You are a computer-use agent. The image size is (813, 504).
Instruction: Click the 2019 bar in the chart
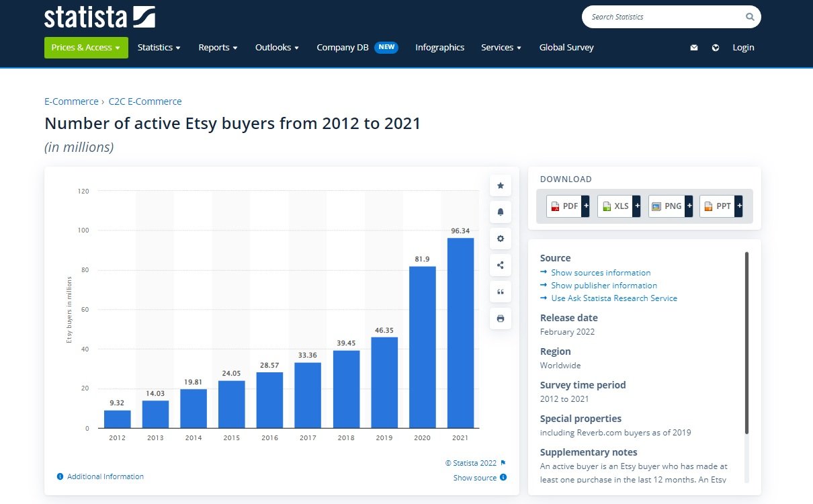[384, 382]
